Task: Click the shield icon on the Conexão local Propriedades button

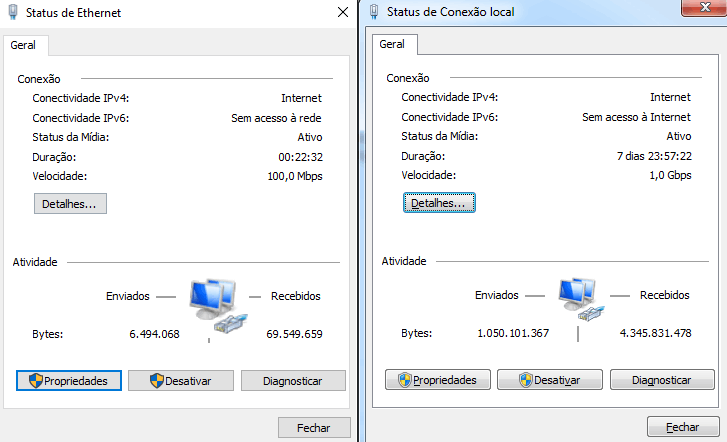Action: pyautogui.click(x=405, y=380)
